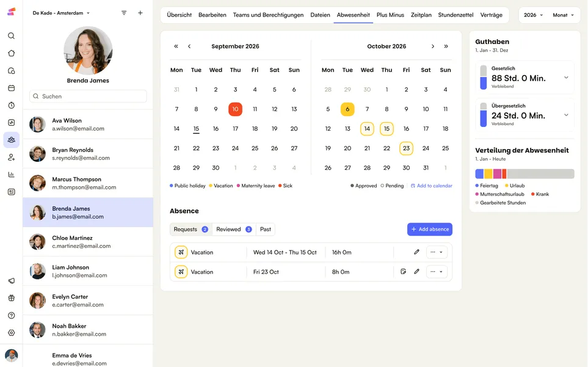Open the bar chart reports icon
Image resolution: width=588 pixels, height=367 pixels.
point(11,174)
